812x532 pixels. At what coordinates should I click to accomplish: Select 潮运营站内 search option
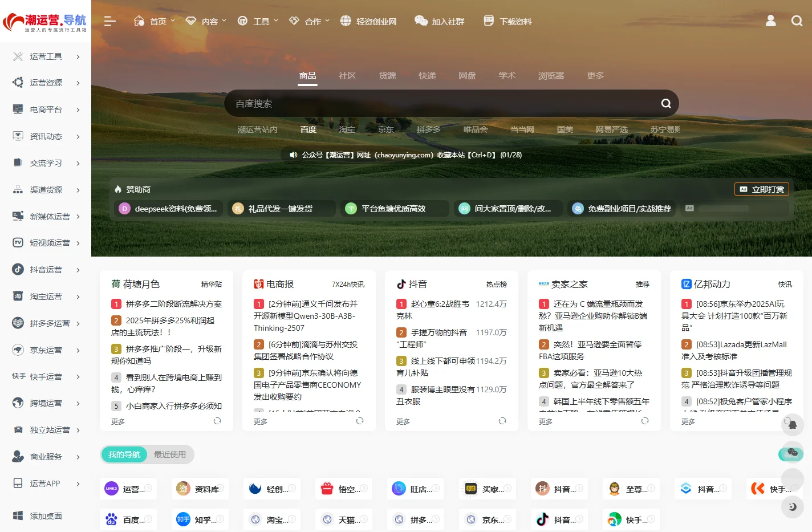point(258,129)
